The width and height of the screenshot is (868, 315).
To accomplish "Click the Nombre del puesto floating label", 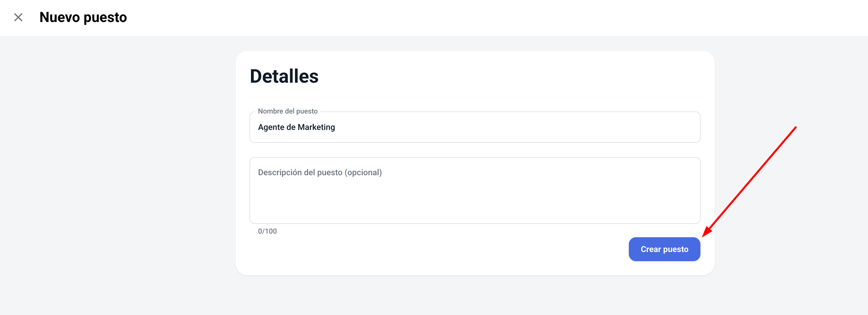I will (x=287, y=111).
